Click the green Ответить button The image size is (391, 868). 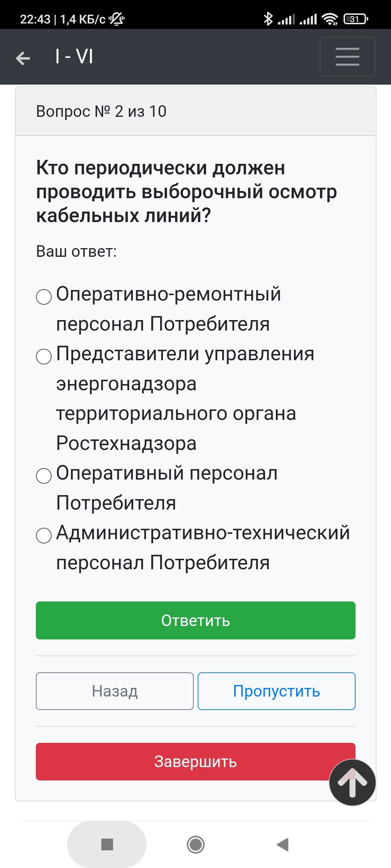pos(195,620)
